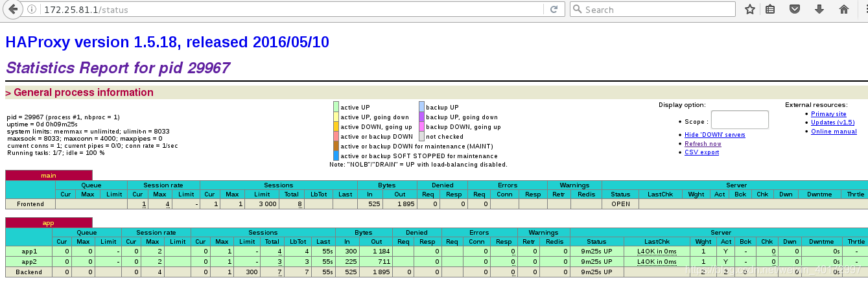Click app1 status cell 9m25s UP
The width and height of the screenshot is (868, 282).
click(596, 251)
